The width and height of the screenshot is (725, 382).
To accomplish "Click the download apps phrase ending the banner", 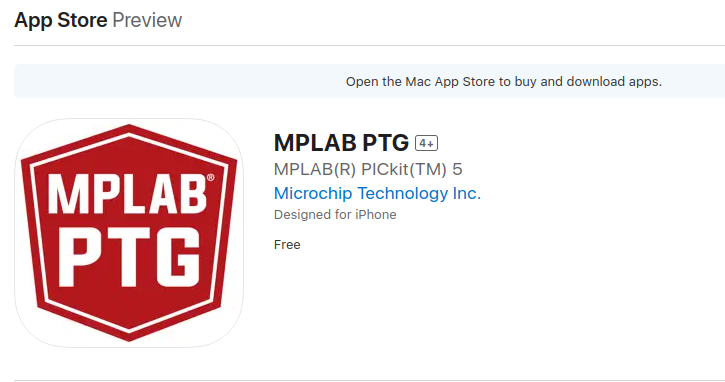I will [614, 81].
